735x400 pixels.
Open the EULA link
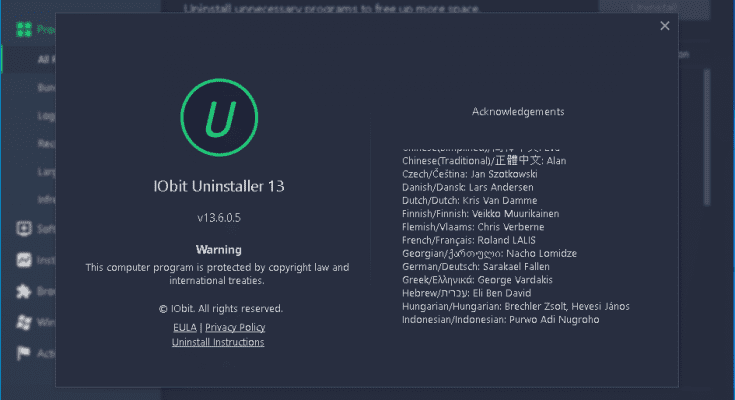click(x=185, y=327)
